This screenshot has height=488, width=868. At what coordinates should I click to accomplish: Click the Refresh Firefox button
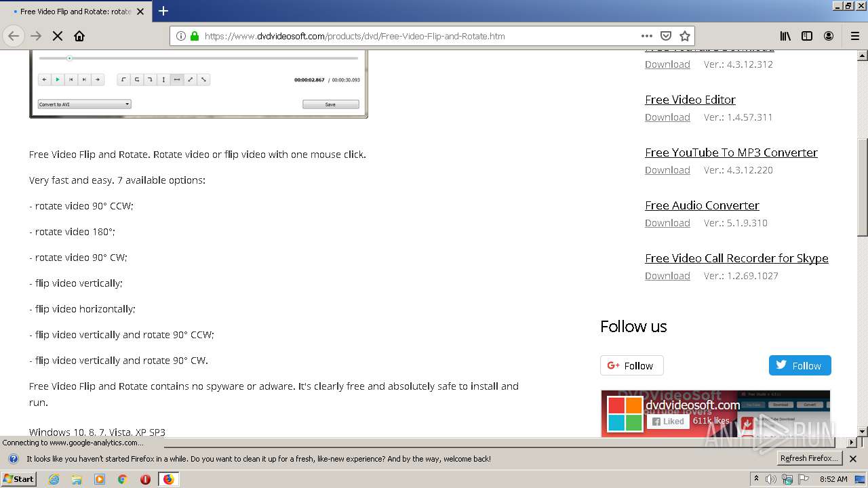coord(809,459)
